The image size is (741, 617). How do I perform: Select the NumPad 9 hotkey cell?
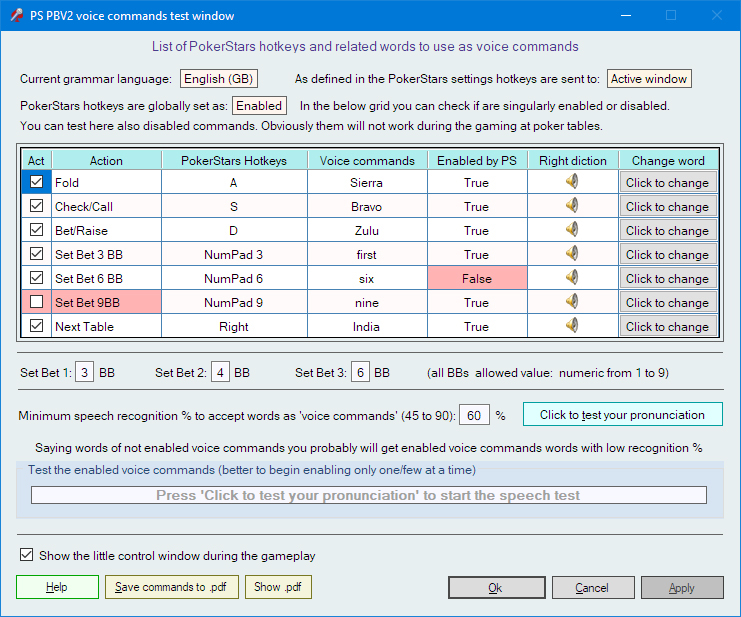(234, 302)
